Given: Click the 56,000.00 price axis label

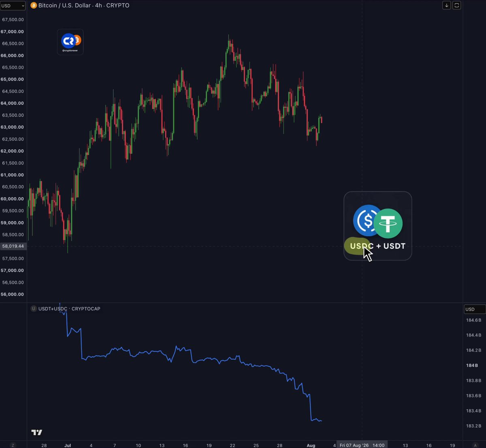Looking at the screenshot, I should pyautogui.click(x=13, y=294).
